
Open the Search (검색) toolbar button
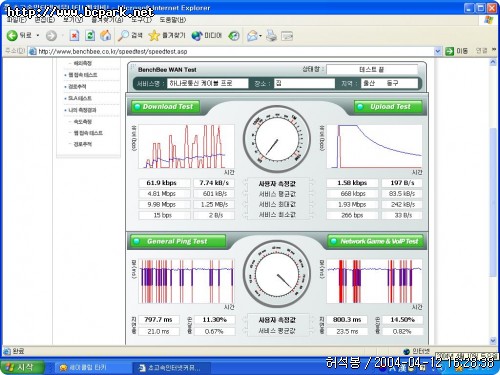pos(130,35)
